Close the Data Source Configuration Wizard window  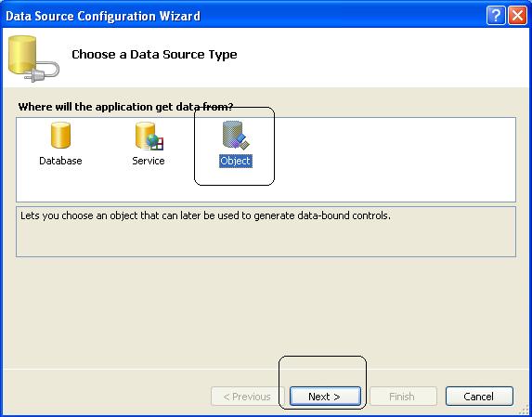click(x=517, y=16)
